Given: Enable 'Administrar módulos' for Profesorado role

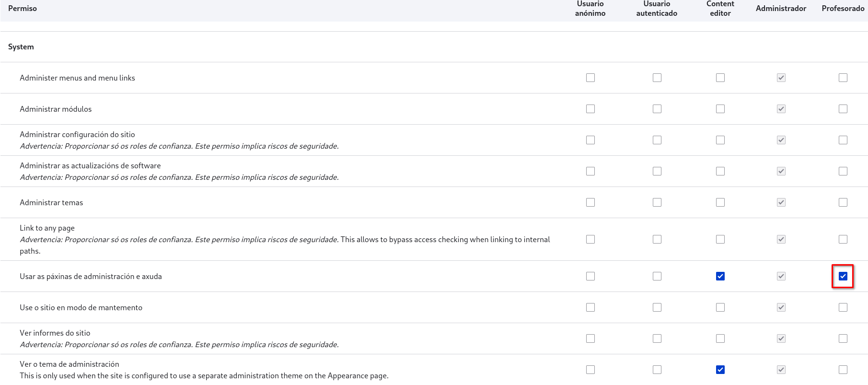Looking at the screenshot, I should [x=843, y=109].
